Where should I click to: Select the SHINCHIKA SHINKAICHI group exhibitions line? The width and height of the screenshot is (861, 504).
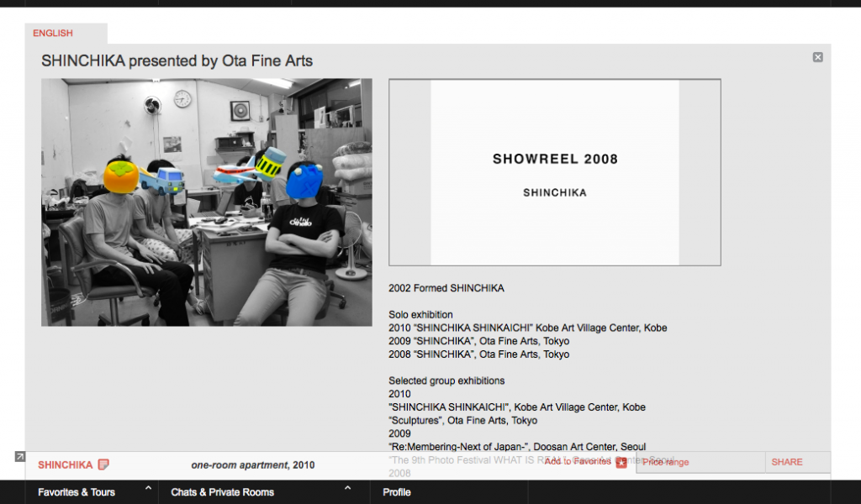point(517,407)
